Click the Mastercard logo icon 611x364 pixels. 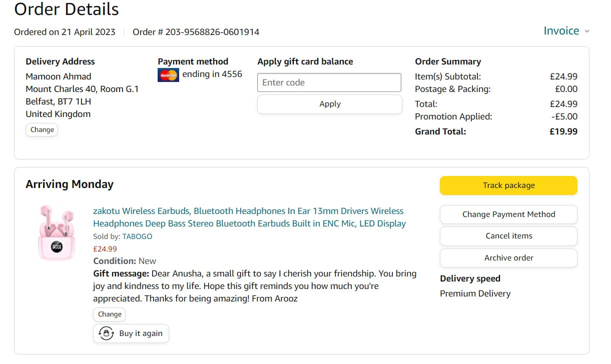(168, 75)
